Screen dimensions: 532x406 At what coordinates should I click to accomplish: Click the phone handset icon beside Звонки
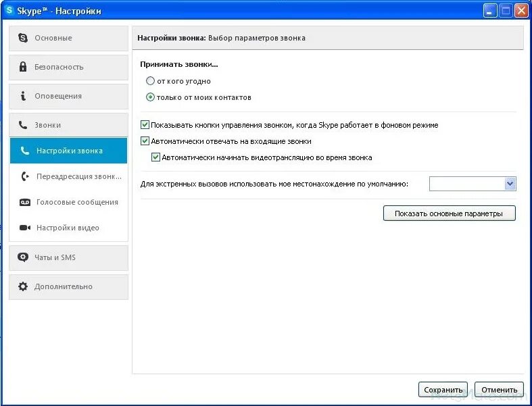(x=23, y=125)
